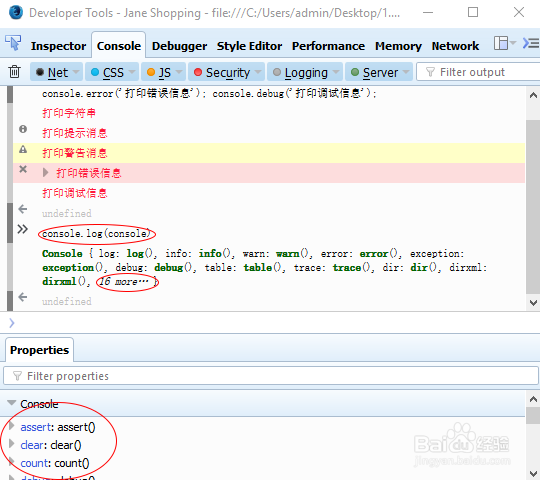Click the info icon beside 打印提示消息

tap(23, 129)
